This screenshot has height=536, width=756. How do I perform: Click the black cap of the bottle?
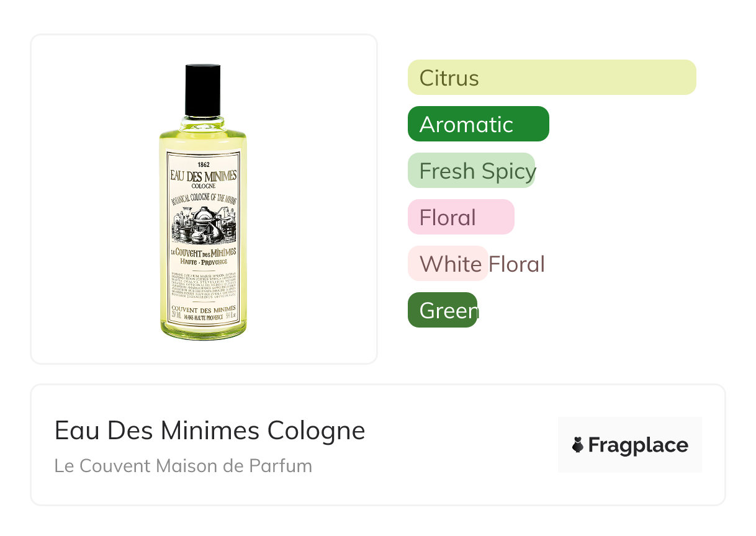[x=203, y=90]
